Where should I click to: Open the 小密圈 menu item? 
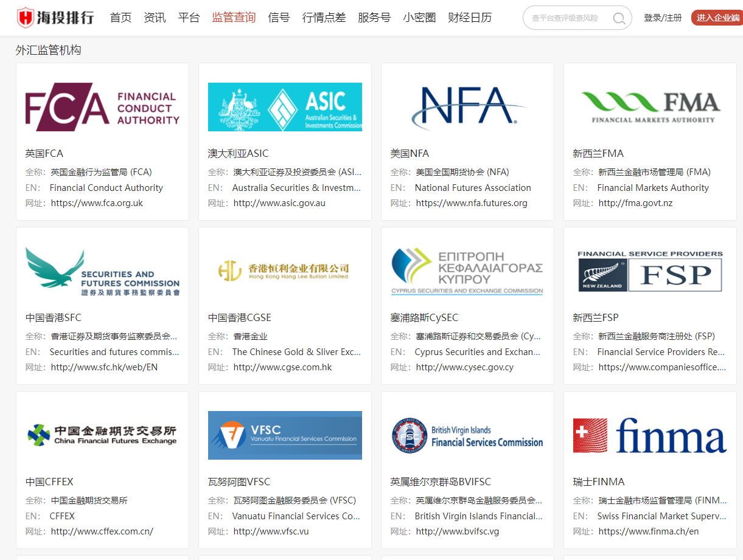pos(419,18)
